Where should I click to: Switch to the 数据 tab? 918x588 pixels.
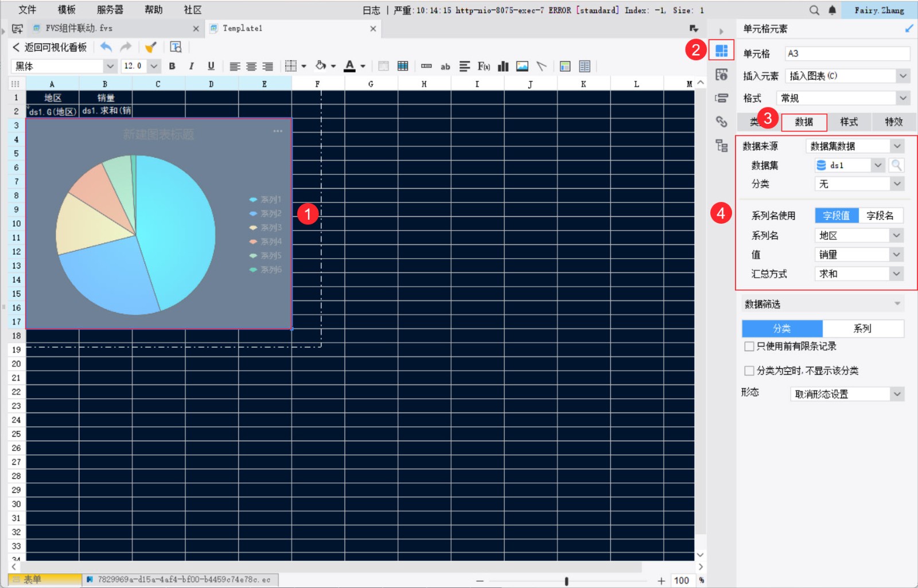[804, 122]
